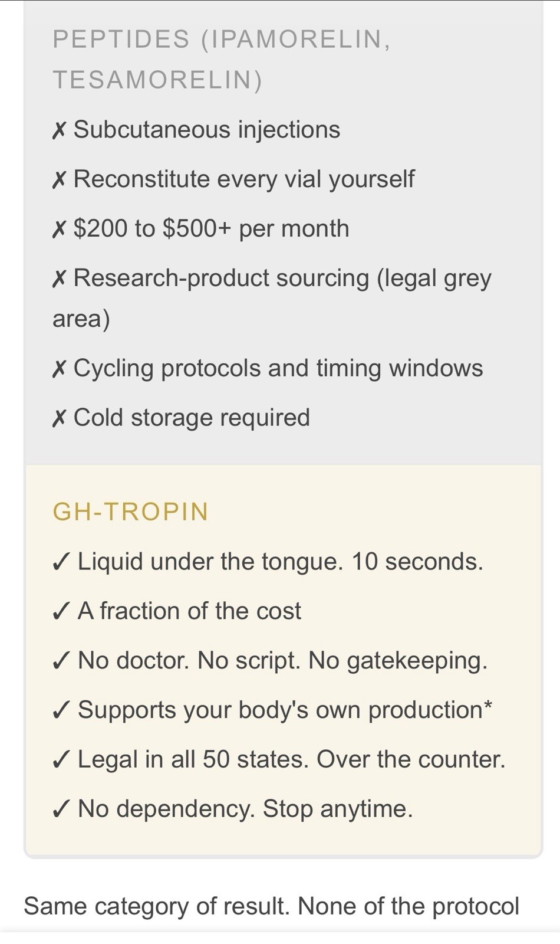The image size is (560, 944).
Task: Click the asterisk after body's own production
Action: click(487, 706)
